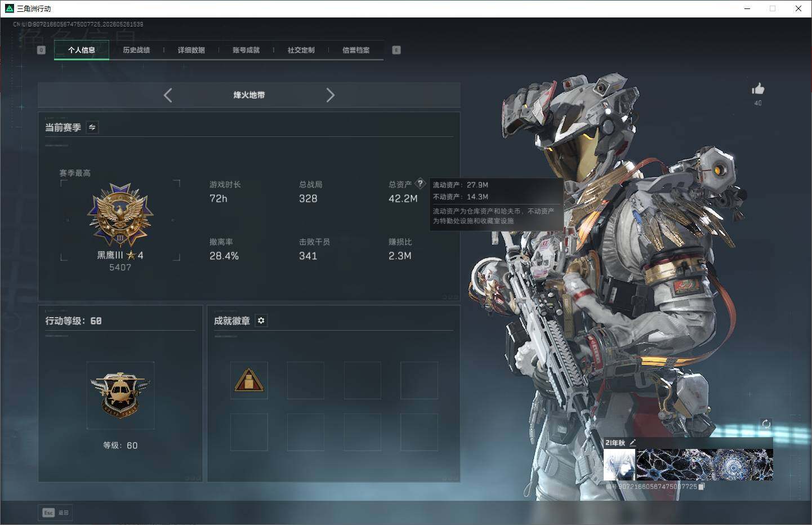Click the 总资产 question mark help icon
Screen dimensions: 812x525
click(x=420, y=184)
